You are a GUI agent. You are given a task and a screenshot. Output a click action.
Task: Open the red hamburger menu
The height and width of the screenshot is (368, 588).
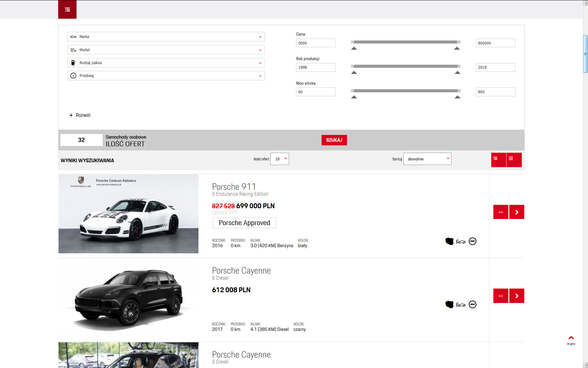pos(67,10)
